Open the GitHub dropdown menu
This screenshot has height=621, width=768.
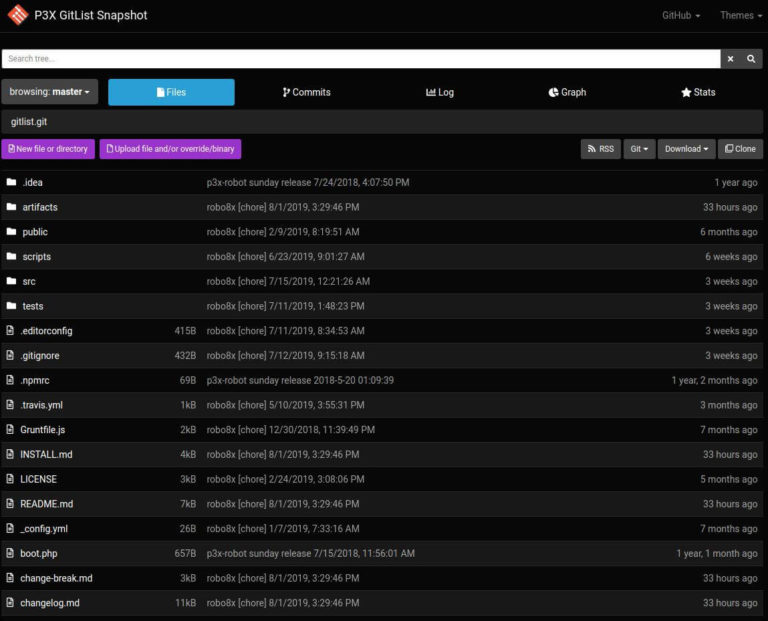point(681,15)
